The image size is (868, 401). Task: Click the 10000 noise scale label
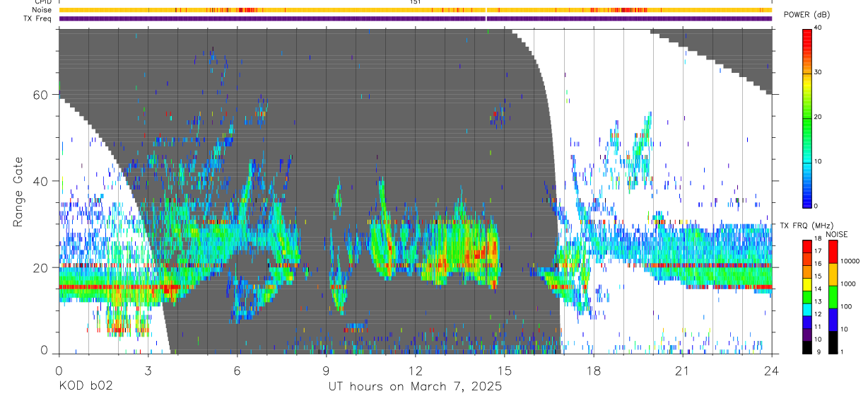849,261
